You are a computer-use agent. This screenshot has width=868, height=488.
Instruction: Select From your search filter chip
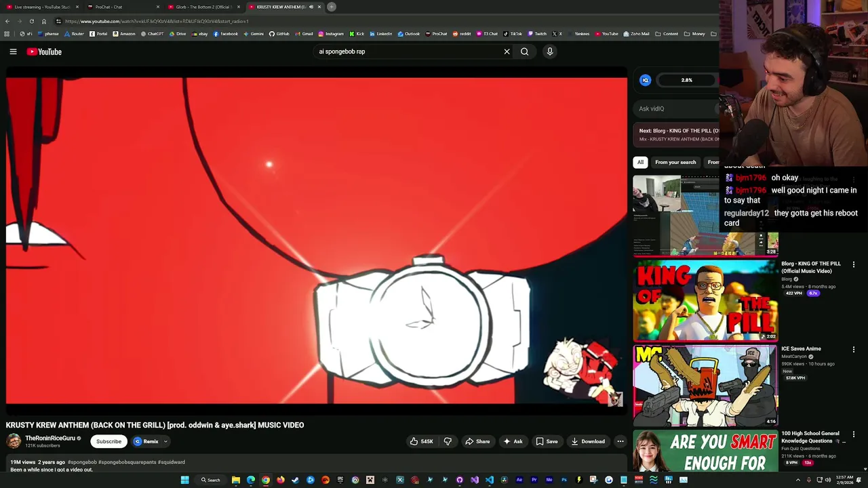click(675, 162)
